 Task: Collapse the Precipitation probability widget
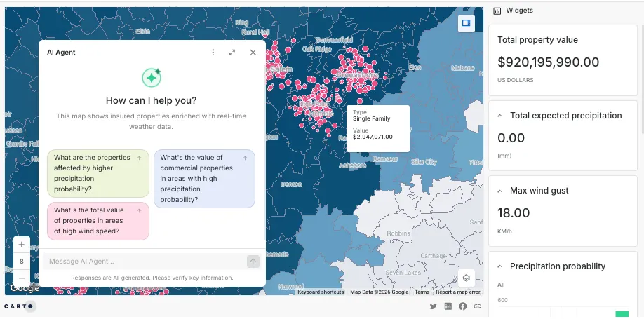click(500, 266)
